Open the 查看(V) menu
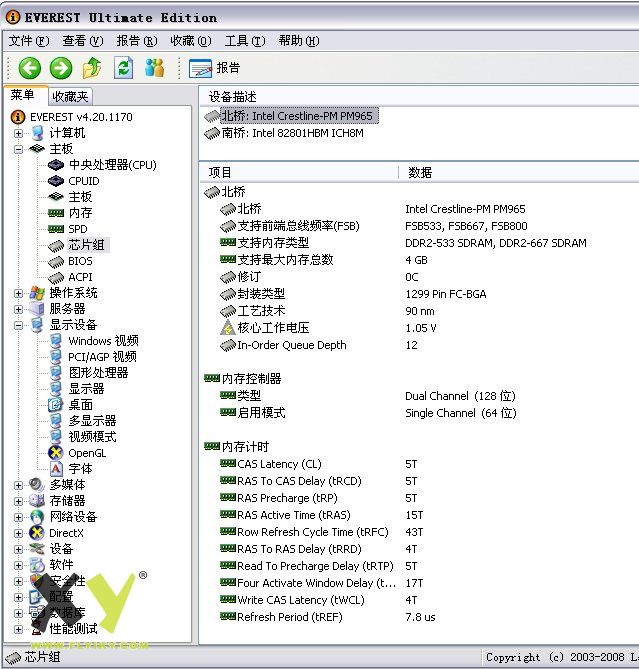 (x=83, y=41)
